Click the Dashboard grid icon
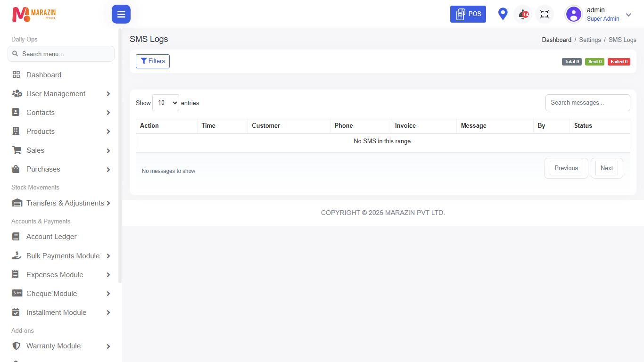The width and height of the screenshot is (644, 362). click(17, 75)
